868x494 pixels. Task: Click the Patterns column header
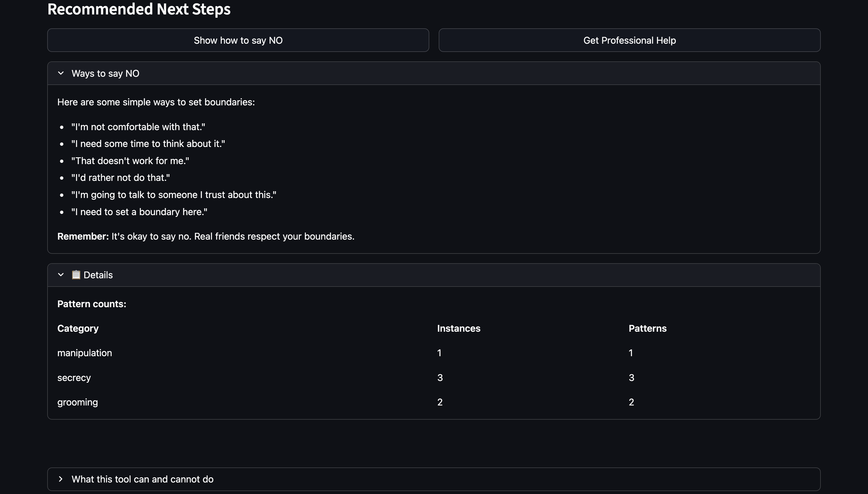click(x=647, y=328)
